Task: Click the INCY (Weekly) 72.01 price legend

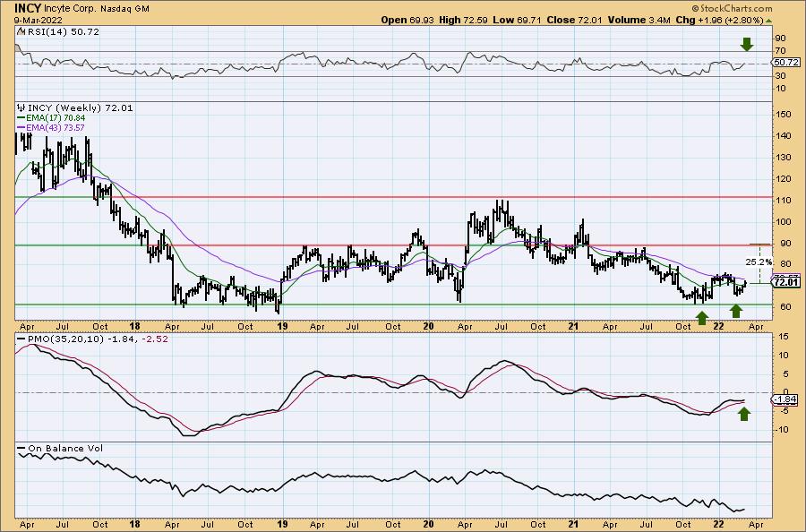Action: pos(81,108)
